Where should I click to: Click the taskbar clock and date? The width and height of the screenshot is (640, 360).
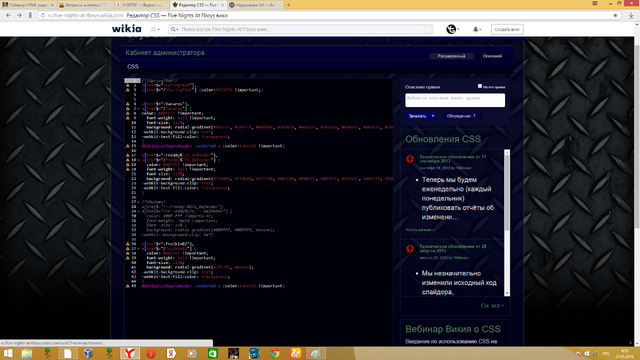(625, 353)
